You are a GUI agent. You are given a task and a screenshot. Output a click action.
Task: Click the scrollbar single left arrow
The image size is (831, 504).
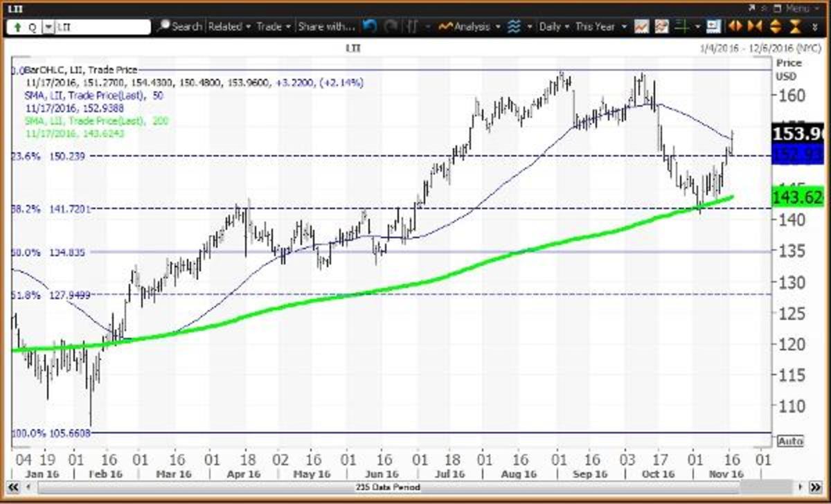point(29,487)
